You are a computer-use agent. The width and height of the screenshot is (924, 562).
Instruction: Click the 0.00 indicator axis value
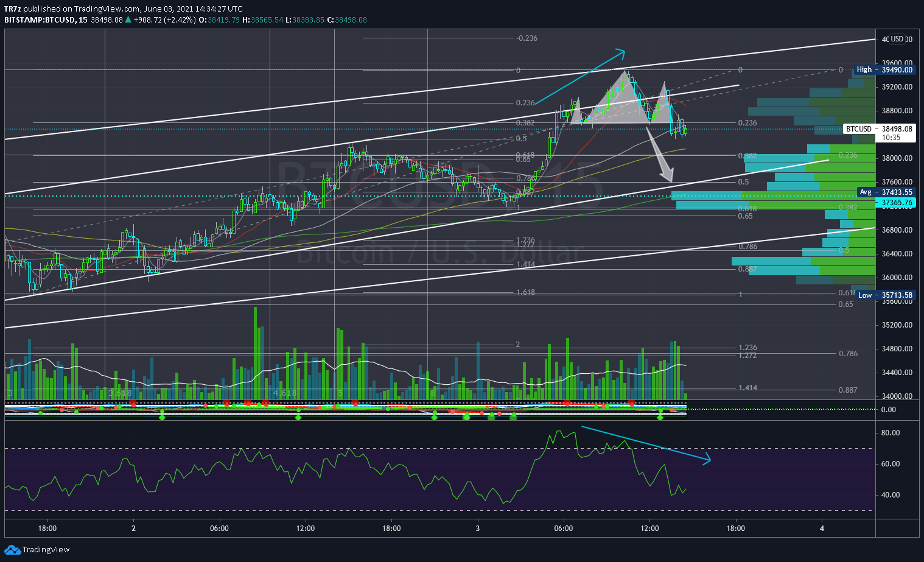tap(889, 410)
